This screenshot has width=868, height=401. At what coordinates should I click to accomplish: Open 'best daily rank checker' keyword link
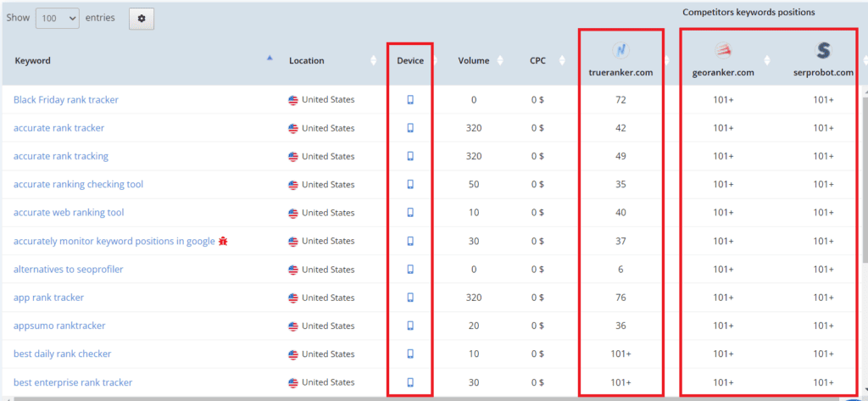pyautogui.click(x=62, y=354)
